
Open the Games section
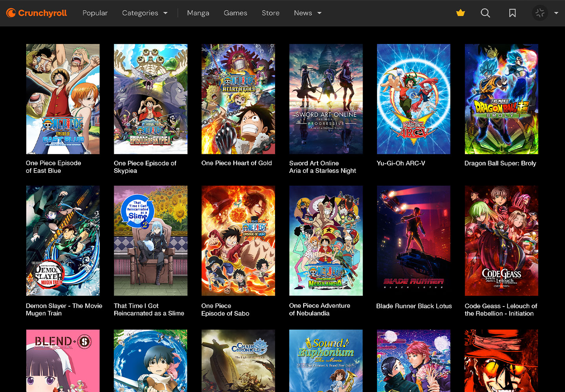235,13
